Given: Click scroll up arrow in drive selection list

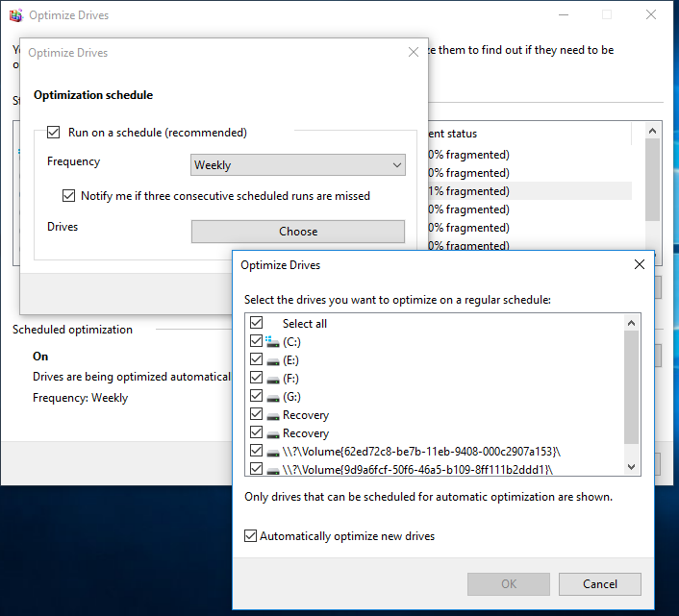Looking at the screenshot, I should pos(631,323).
